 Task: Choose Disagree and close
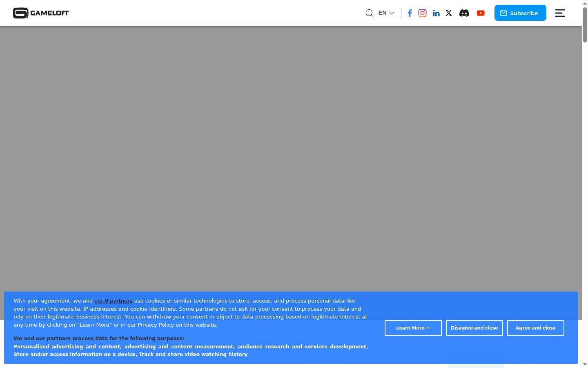click(474, 328)
